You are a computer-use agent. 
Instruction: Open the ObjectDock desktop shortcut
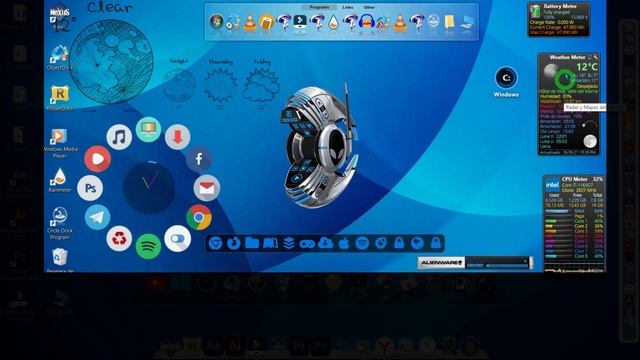(x=60, y=58)
